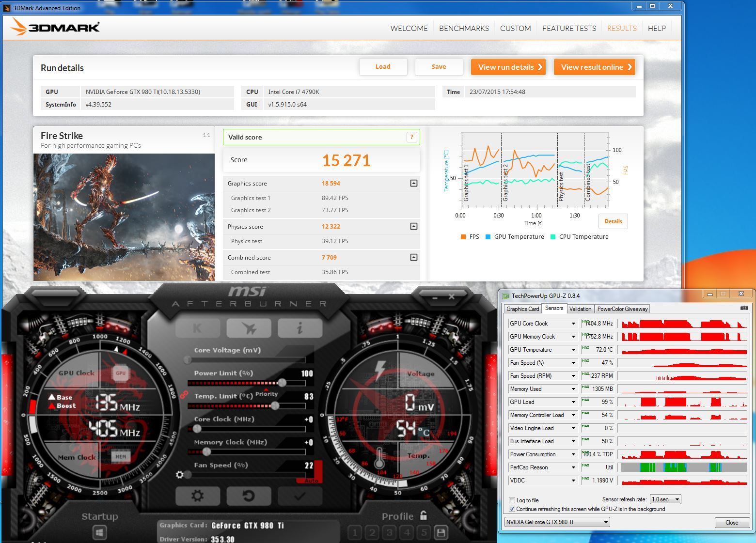Click the floppy disk save profile icon
This screenshot has height=543, width=756.
(x=441, y=533)
